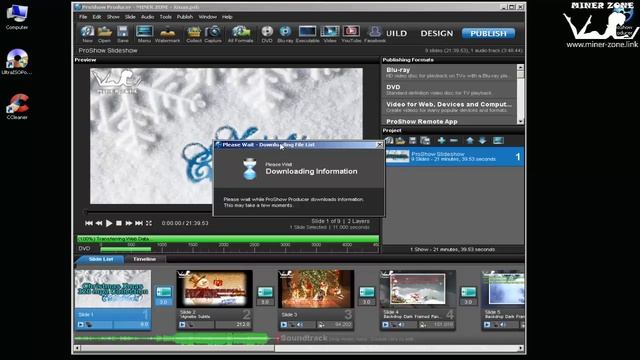Click the New show toolbar icon

87,33
